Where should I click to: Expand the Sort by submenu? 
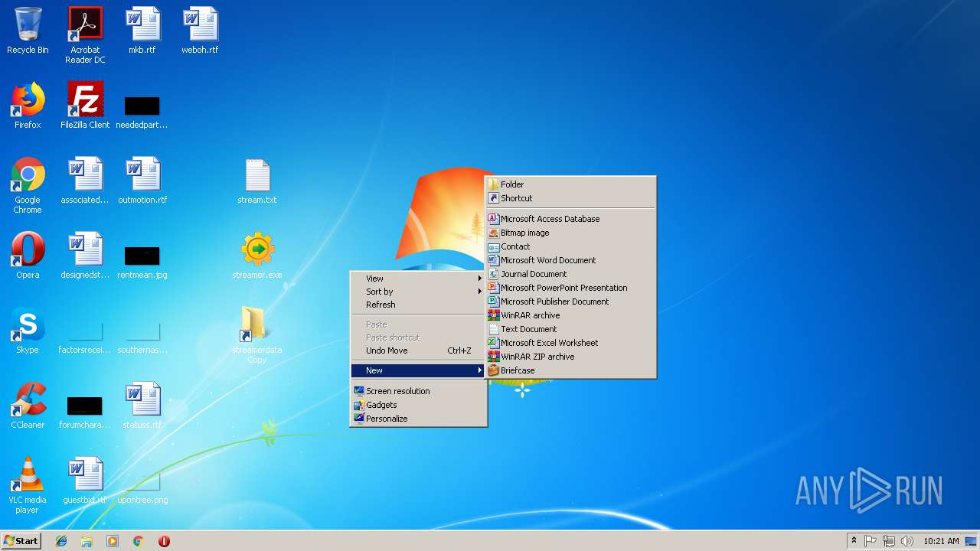point(418,292)
